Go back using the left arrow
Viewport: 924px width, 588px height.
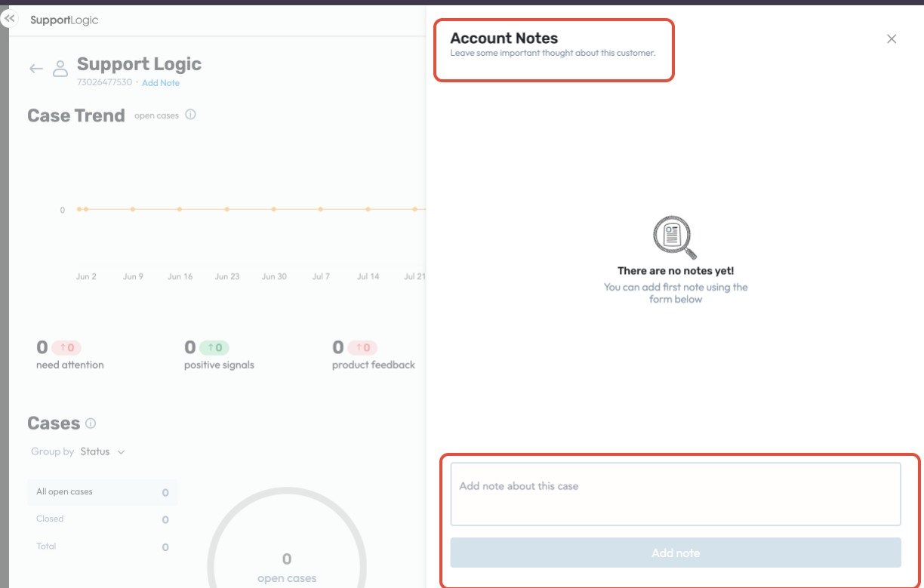(35, 69)
